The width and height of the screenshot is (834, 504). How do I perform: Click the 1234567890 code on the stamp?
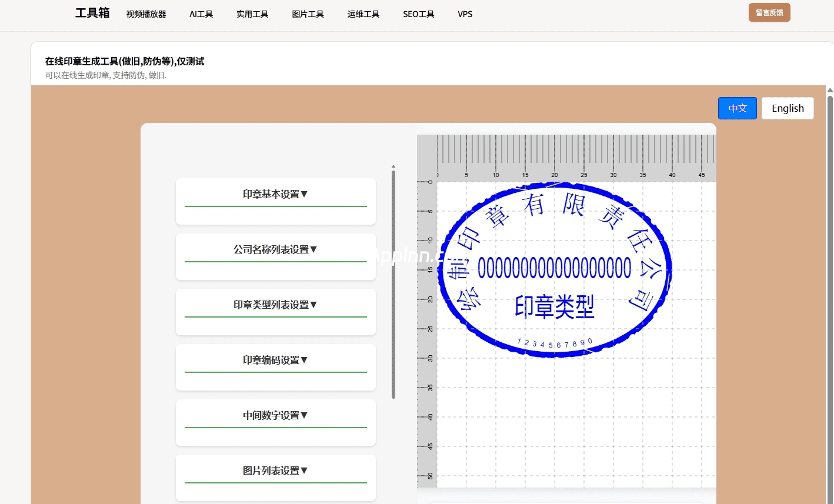tap(555, 343)
